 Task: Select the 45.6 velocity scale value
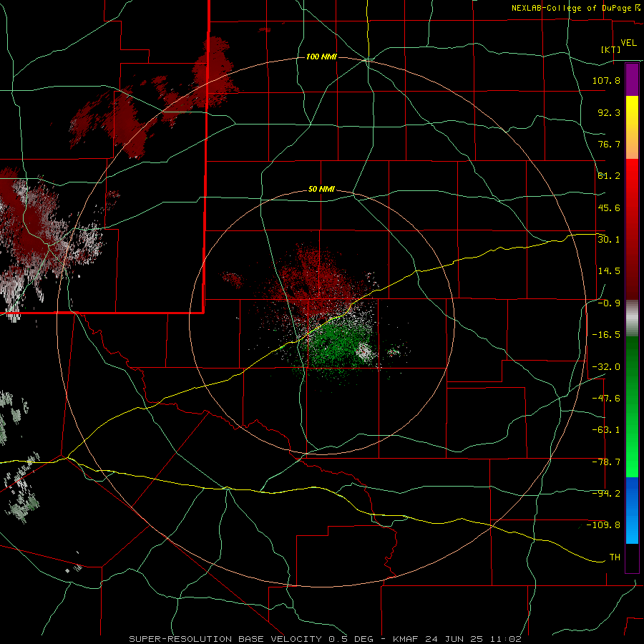[609, 208]
